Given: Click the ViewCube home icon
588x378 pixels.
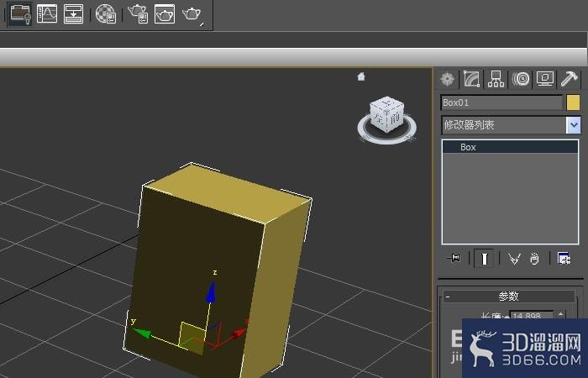Looking at the screenshot, I should (361, 76).
